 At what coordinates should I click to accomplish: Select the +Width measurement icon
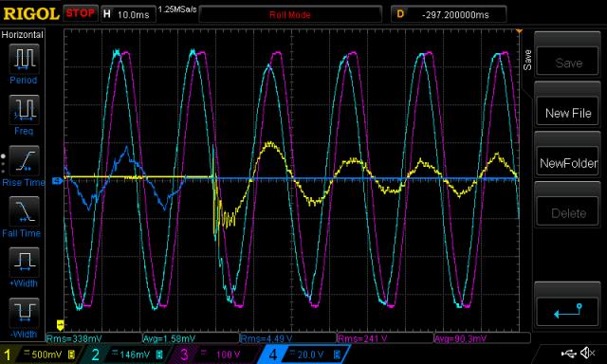coord(24,262)
